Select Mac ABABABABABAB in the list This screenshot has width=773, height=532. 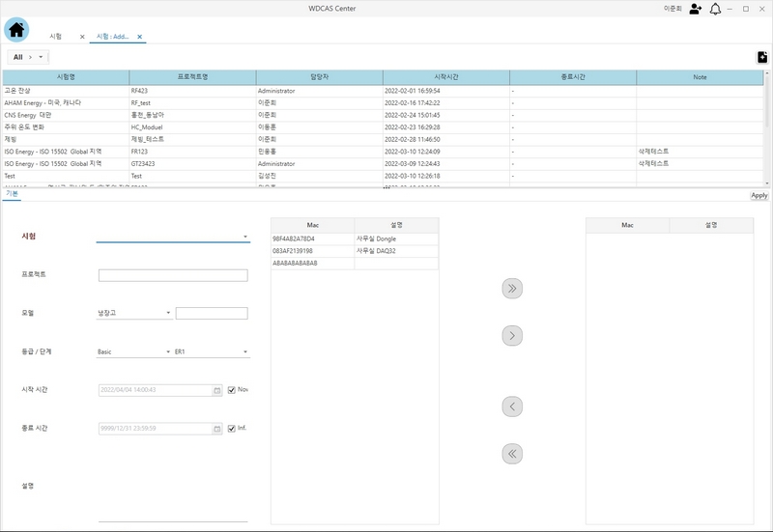click(x=312, y=263)
